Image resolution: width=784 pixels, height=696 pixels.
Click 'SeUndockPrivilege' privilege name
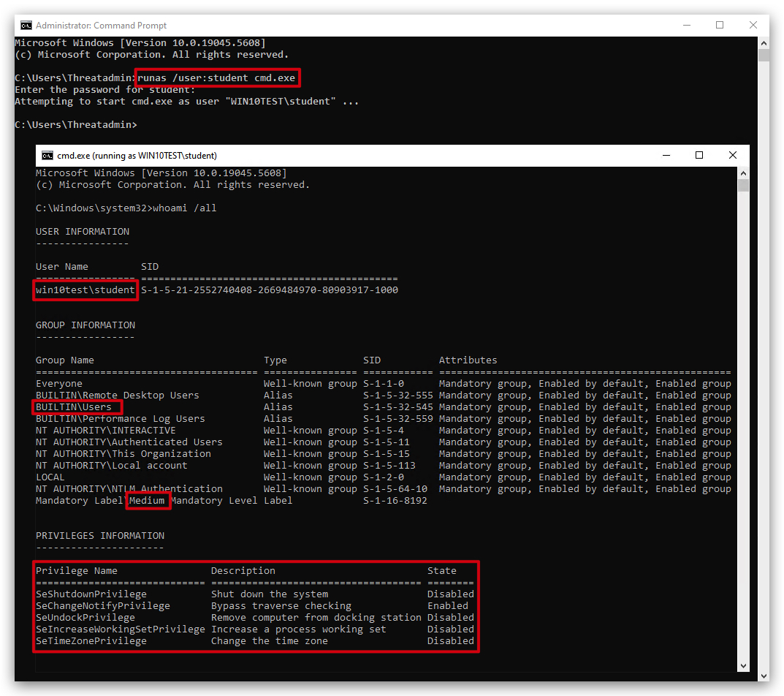coord(85,618)
